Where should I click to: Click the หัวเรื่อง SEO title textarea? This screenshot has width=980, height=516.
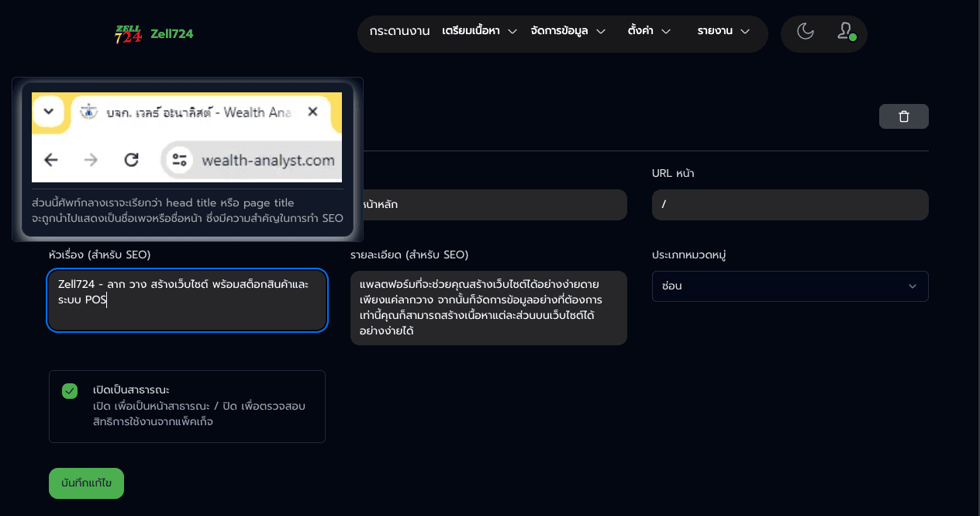point(187,300)
